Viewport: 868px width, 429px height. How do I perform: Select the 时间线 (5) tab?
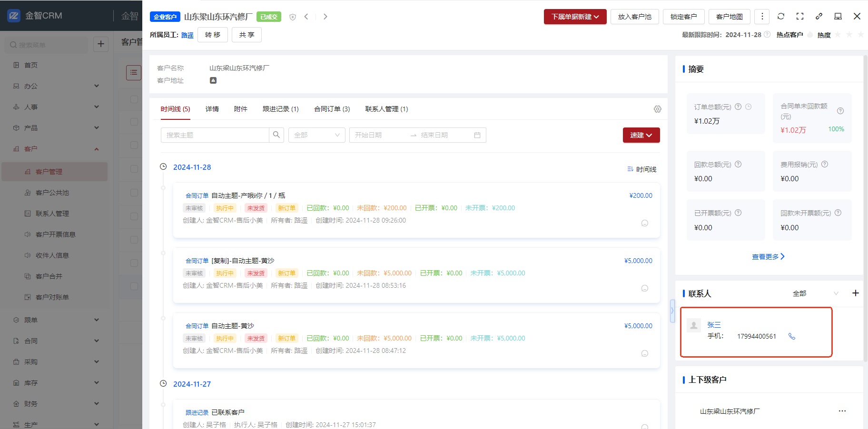(175, 109)
